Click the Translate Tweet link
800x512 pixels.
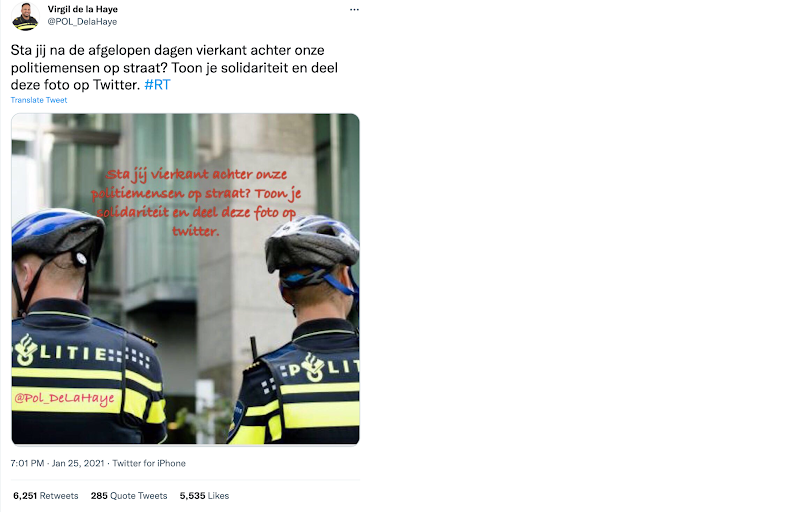(39, 100)
